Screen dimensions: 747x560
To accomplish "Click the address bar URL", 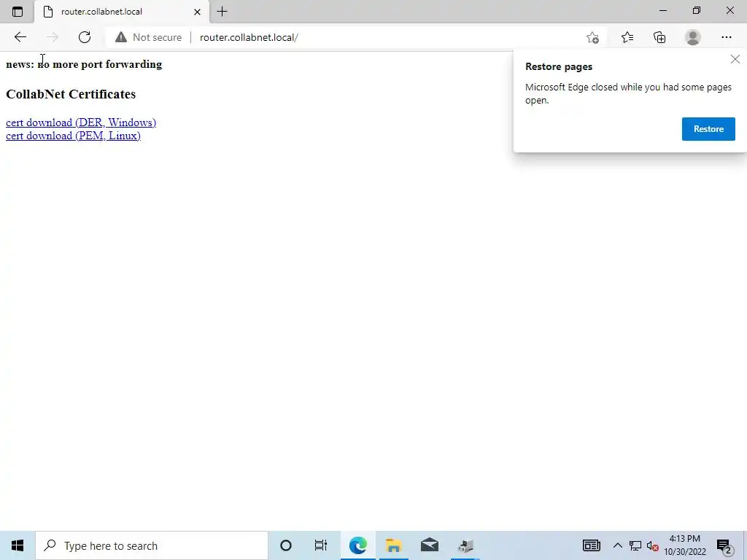I will (x=249, y=37).
